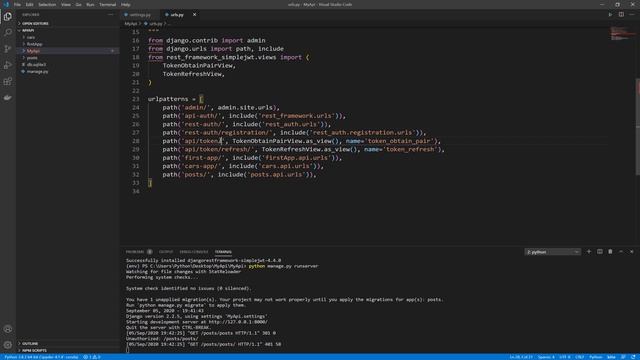Change file encoding UTF-8 in status bar
Screen dimensions: 640x360
pyautogui.click(x=565, y=357)
